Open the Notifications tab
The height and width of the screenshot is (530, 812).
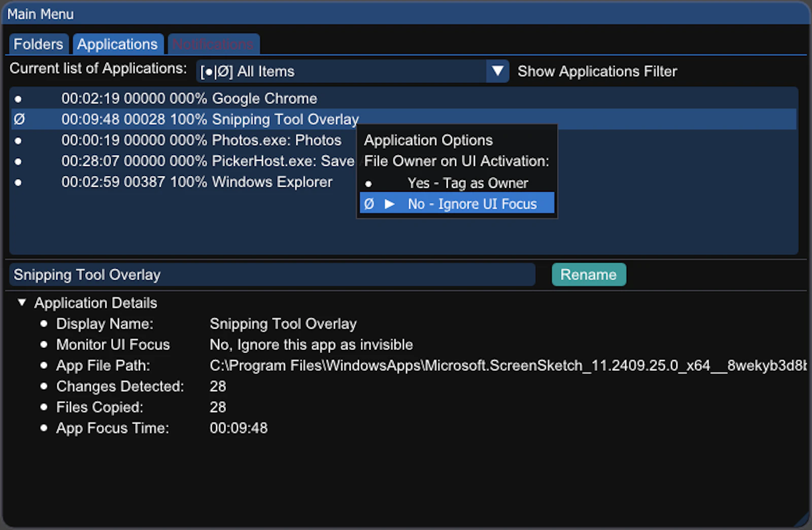[213, 44]
